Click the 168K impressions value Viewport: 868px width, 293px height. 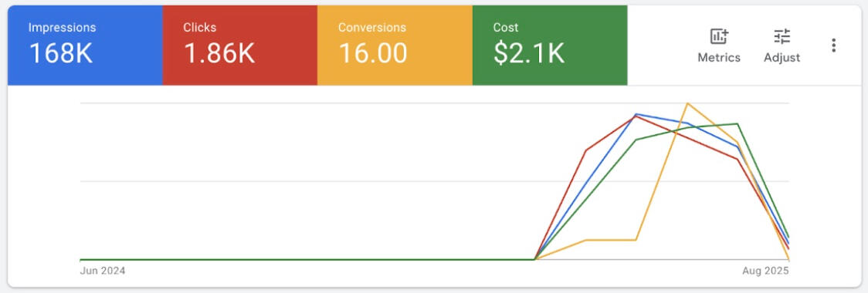60,54
